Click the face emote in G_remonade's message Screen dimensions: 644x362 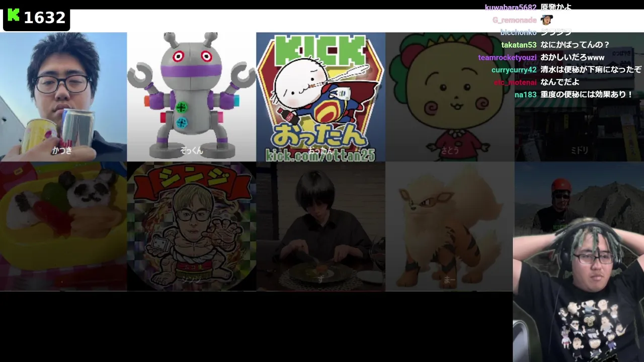pos(547,20)
